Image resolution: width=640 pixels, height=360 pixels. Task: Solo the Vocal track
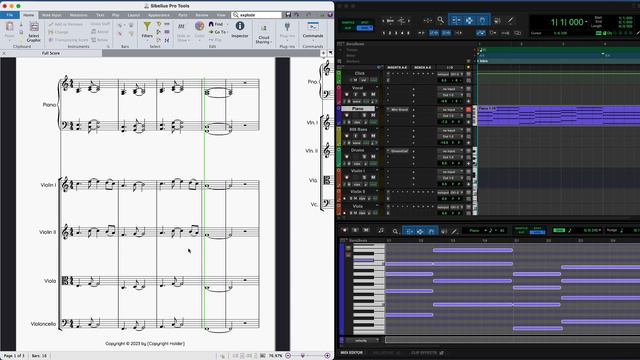click(364, 95)
